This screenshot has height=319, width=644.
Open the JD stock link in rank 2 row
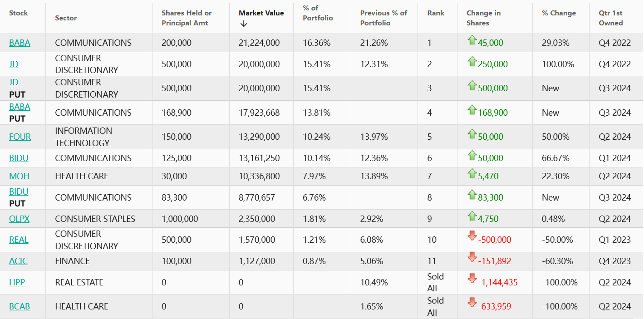click(14, 64)
